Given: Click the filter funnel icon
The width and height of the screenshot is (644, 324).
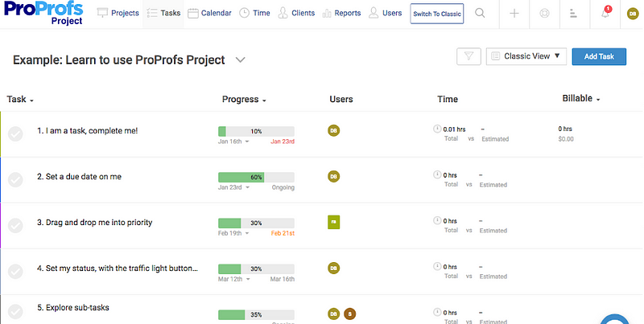Looking at the screenshot, I should [469, 56].
